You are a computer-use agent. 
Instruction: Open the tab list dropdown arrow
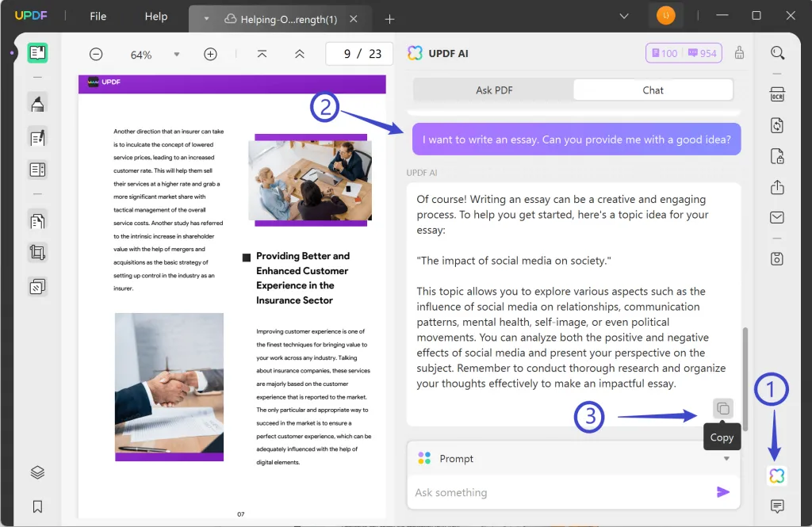pos(206,19)
